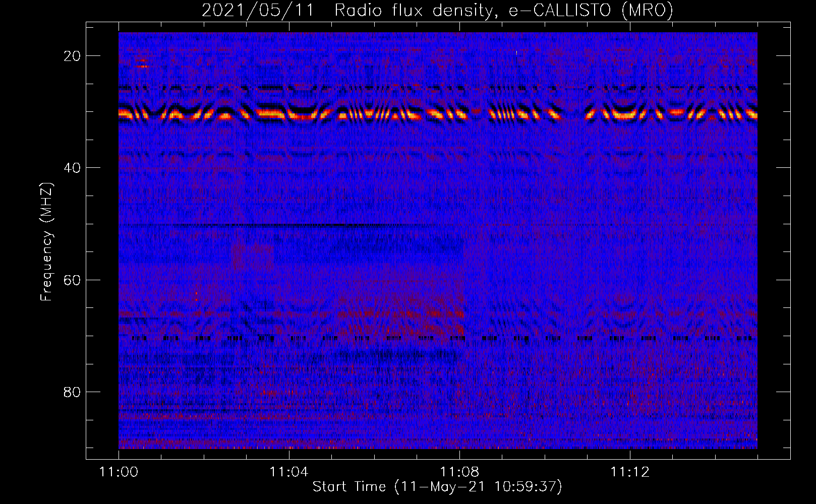The image size is (816, 504).
Task: Click the 40 MHz frequency tick label
Action: point(72,168)
